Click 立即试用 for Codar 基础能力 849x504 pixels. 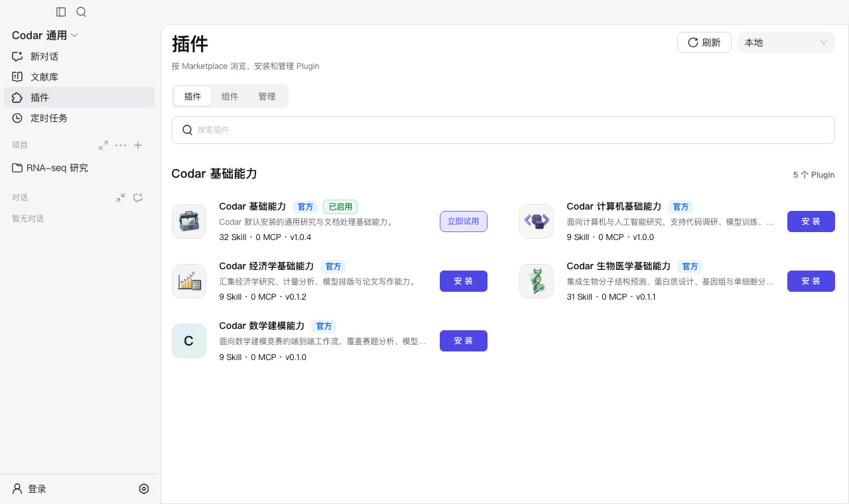point(464,221)
